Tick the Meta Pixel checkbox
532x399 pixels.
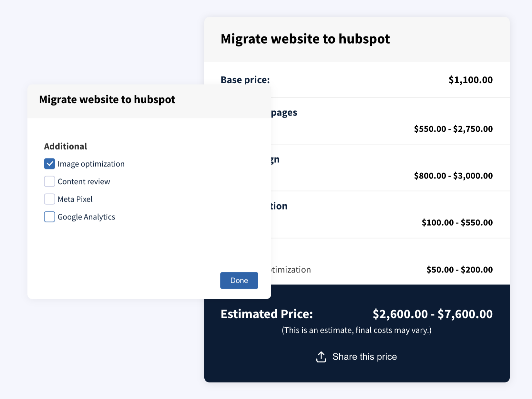tap(49, 199)
